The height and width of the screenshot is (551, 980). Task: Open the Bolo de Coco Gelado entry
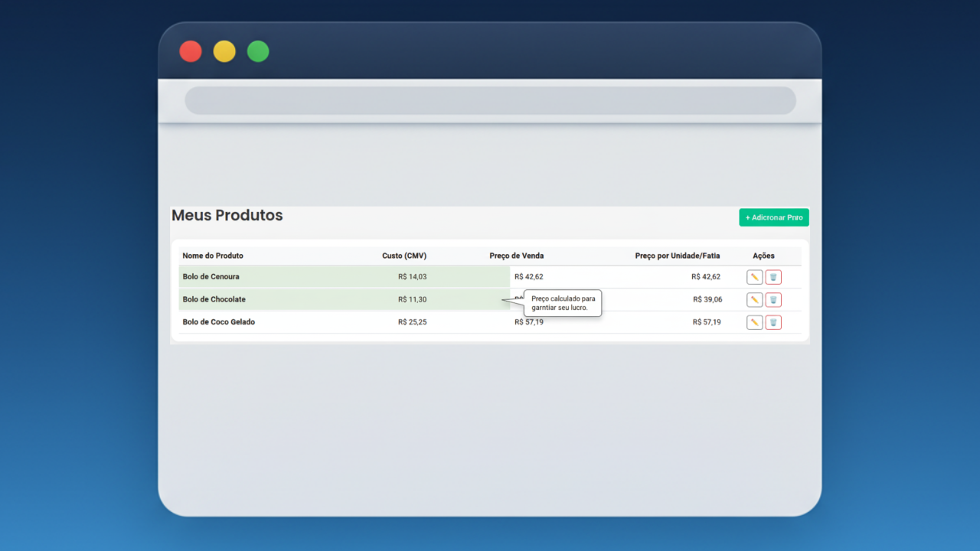click(218, 322)
